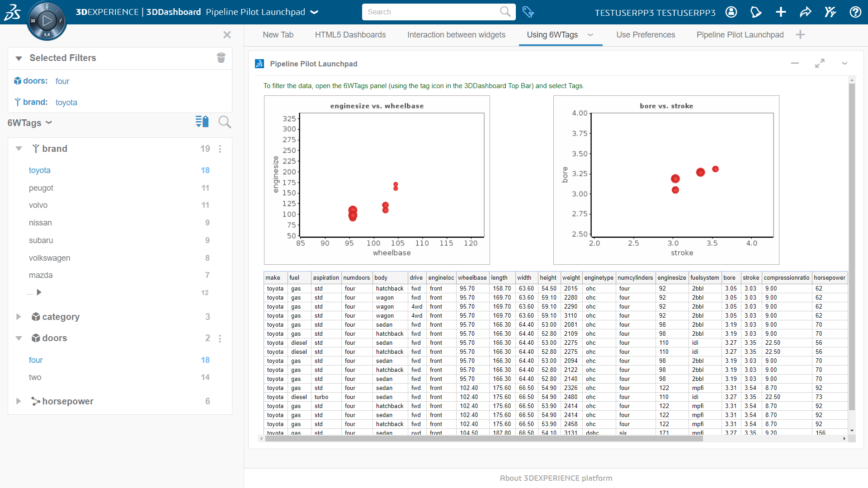The height and width of the screenshot is (488, 868).
Task: Open brand tag options menu dots
Action: [220, 149]
